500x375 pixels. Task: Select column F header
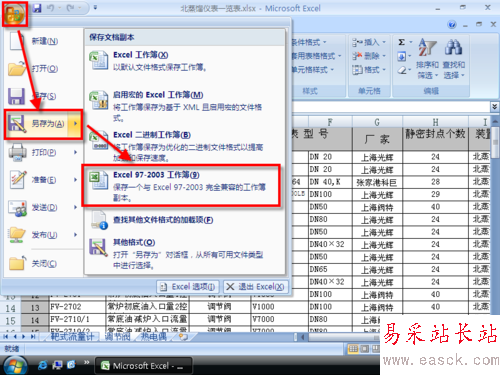tap(330, 122)
